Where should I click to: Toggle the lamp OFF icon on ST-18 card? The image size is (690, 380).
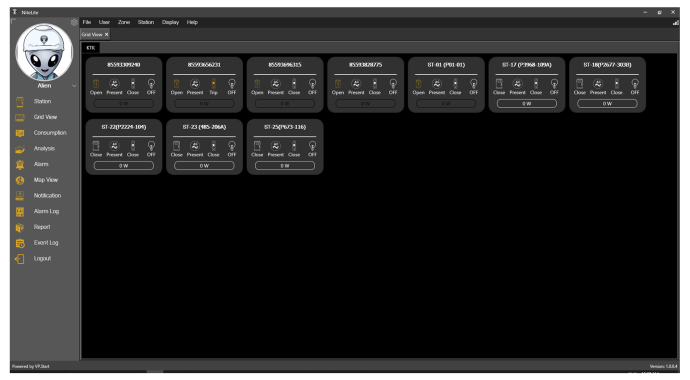point(635,84)
